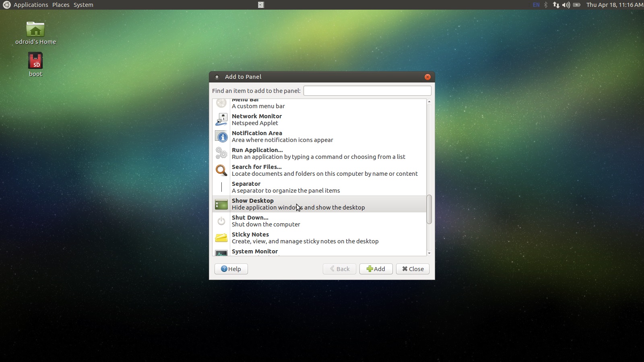Select the Run Application gears icon
This screenshot has height=362, width=644.
(221, 153)
